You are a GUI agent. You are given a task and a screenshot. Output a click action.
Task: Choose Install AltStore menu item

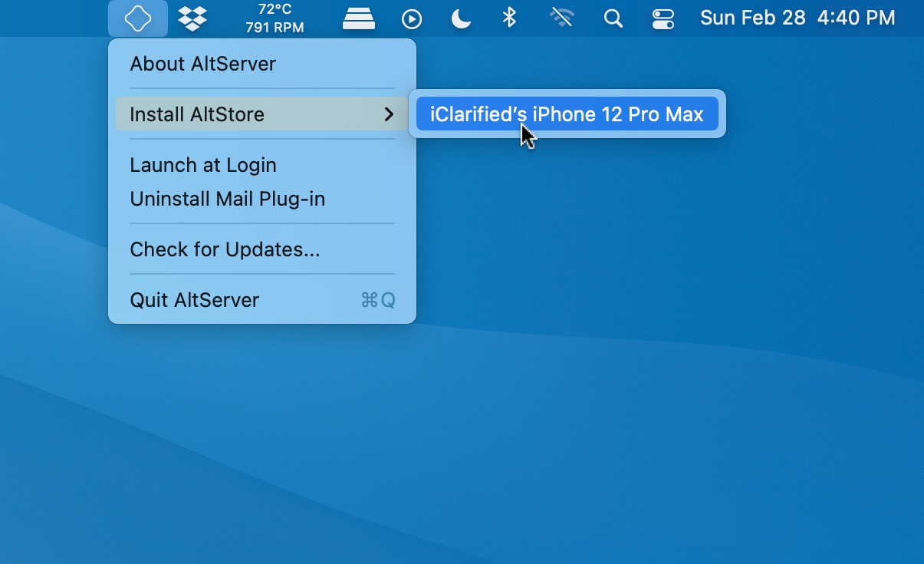point(262,114)
